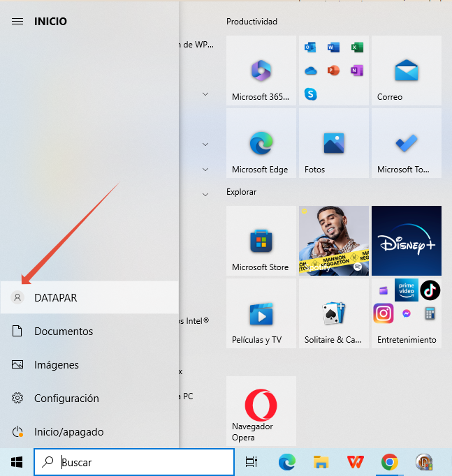Launch the Microsoft Edge tile
Image resolution: width=452 pixels, height=476 pixels.
click(x=261, y=143)
